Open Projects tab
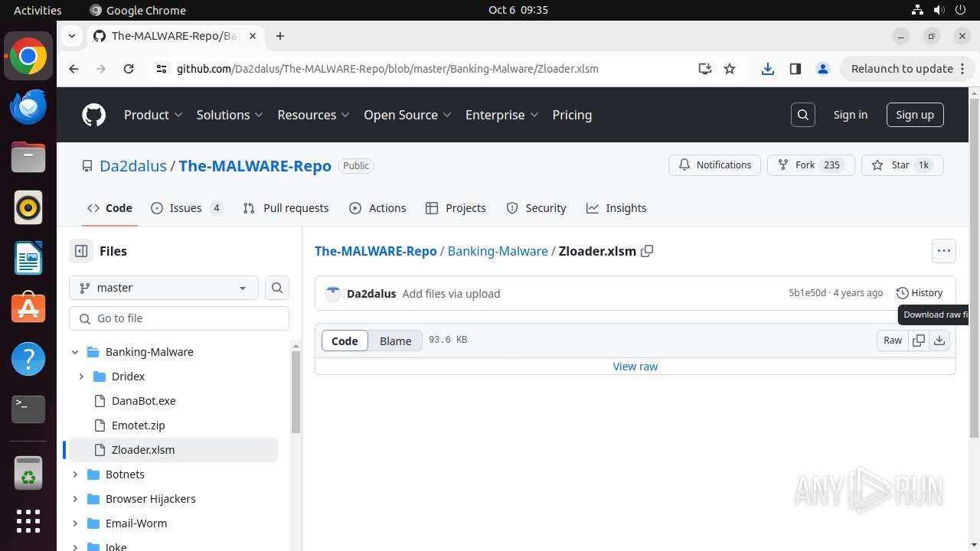980x551 pixels. 456,208
